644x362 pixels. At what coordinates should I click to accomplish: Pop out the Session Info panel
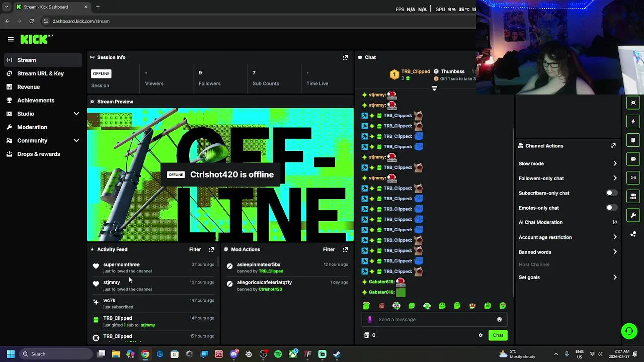345,57
